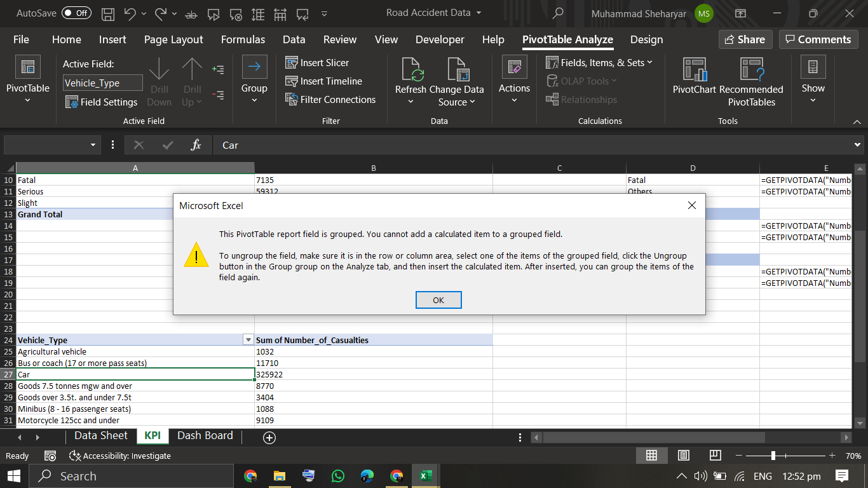
Task: Open the Name Box dropdown arrow
Action: (x=93, y=145)
